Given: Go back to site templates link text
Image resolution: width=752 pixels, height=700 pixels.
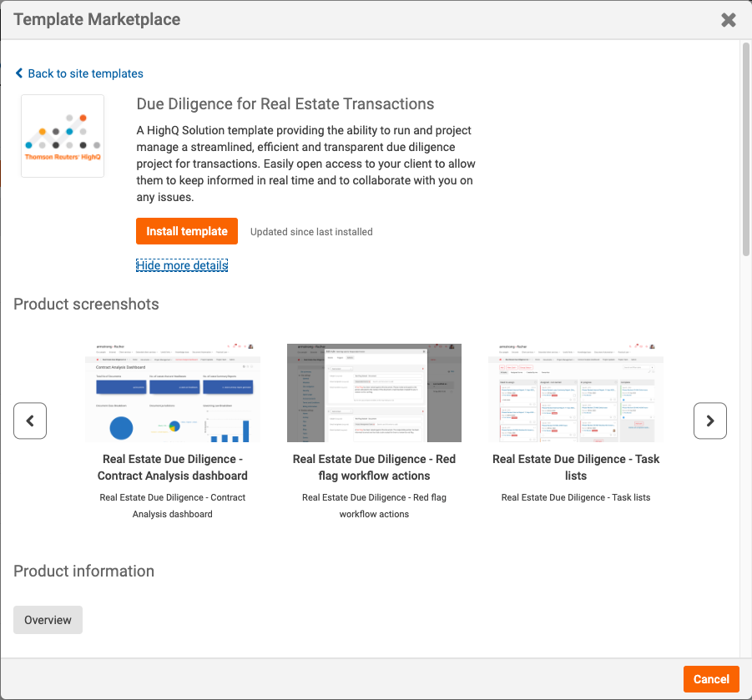Looking at the screenshot, I should click(85, 73).
